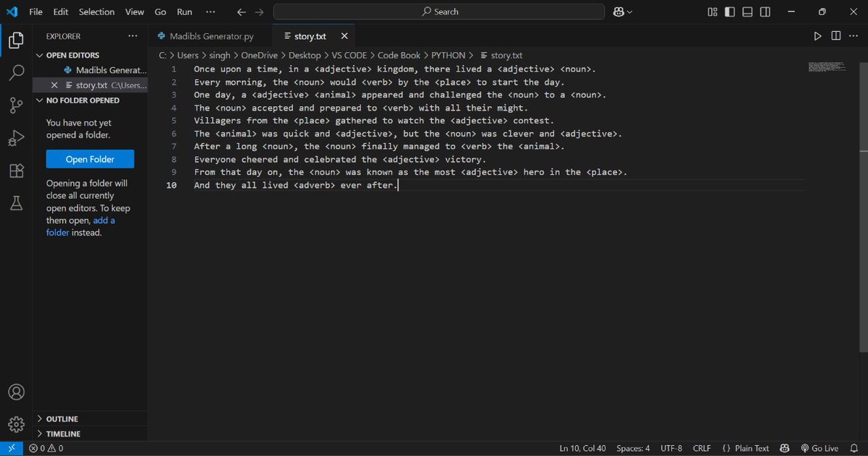Click the Open Folder button
The width and height of the screenshot is (868, 456).
tap(90, 160)
